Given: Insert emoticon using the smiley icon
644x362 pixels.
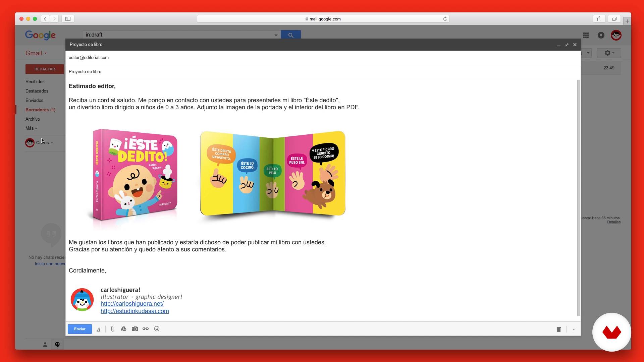Looking at the screenshot, I should click(x=157, y=329).
